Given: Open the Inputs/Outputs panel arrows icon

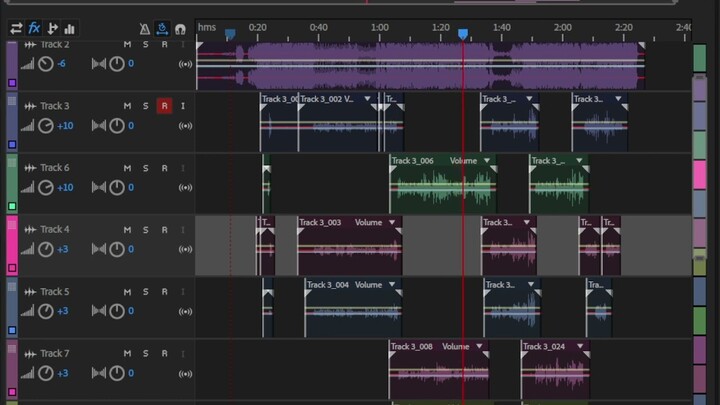Looking at the screenshot, I should coord(16,28).
